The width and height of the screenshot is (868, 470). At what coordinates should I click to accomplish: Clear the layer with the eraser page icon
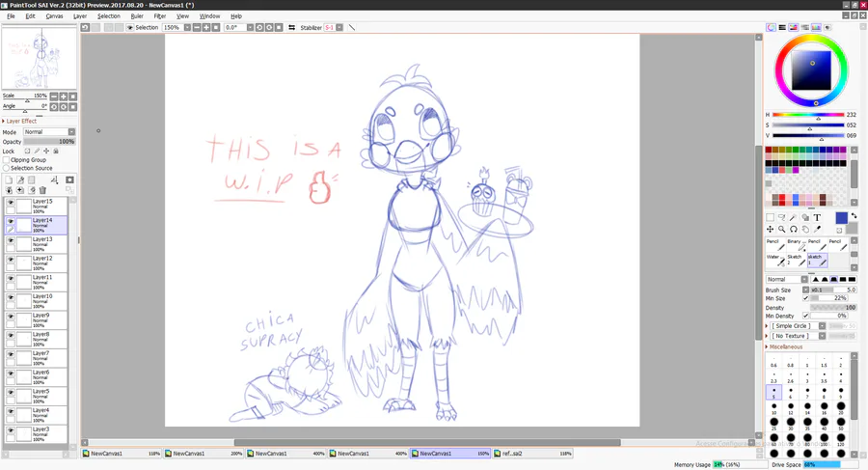(32, 190)
